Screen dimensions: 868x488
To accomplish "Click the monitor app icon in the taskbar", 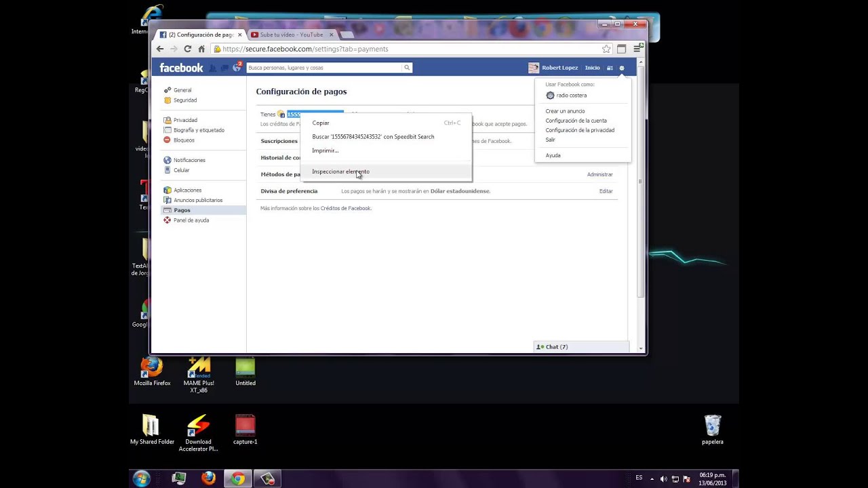I will 179,479.
